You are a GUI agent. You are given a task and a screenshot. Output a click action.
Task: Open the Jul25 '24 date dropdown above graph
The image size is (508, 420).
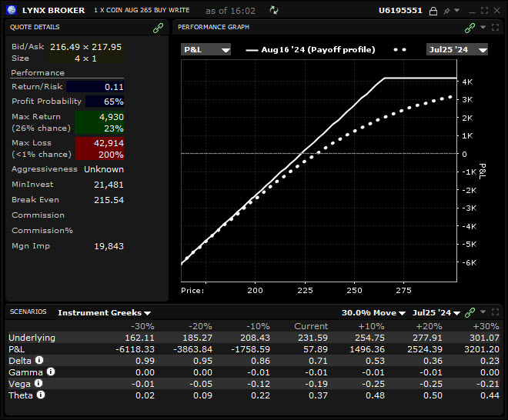coord(457,50)
